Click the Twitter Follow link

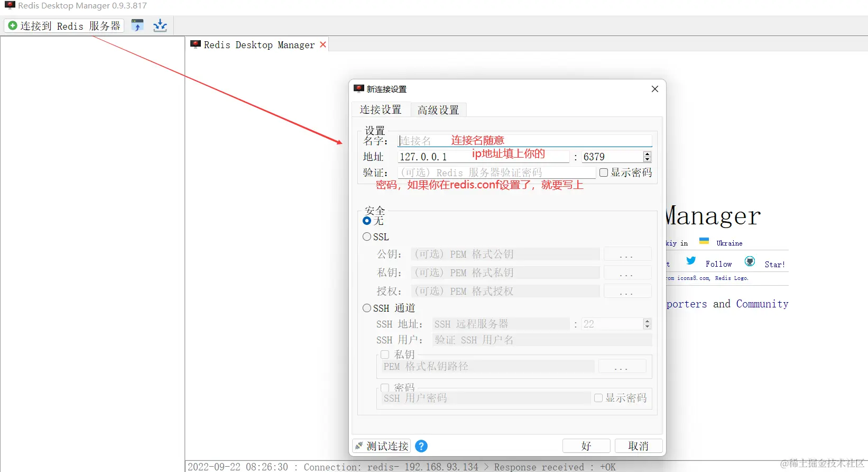(x=718, y=264)
